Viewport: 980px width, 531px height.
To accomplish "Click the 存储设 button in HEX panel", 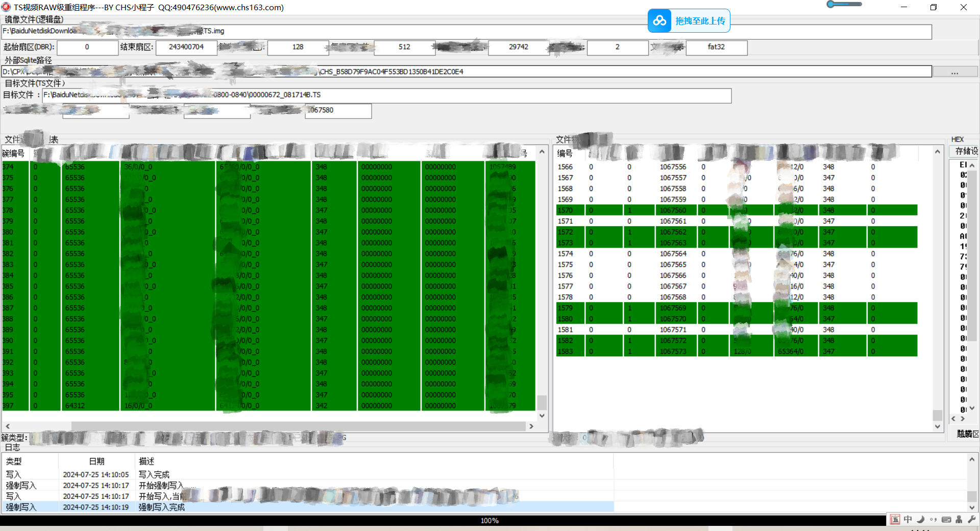I will 965,151.
